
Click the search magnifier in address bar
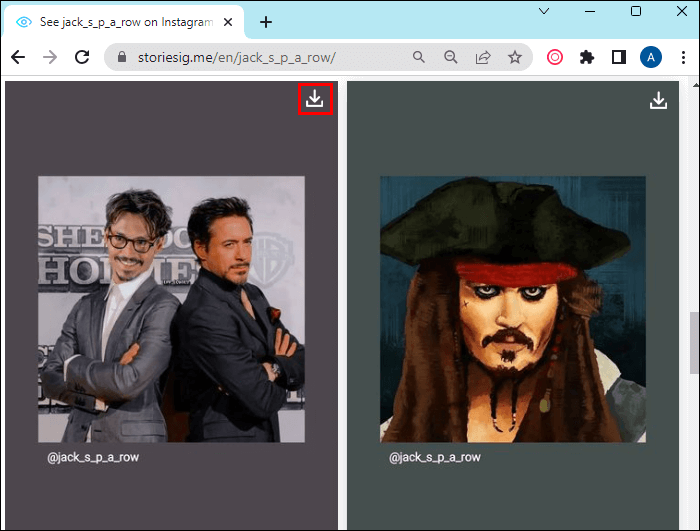(x=419, y=57)
